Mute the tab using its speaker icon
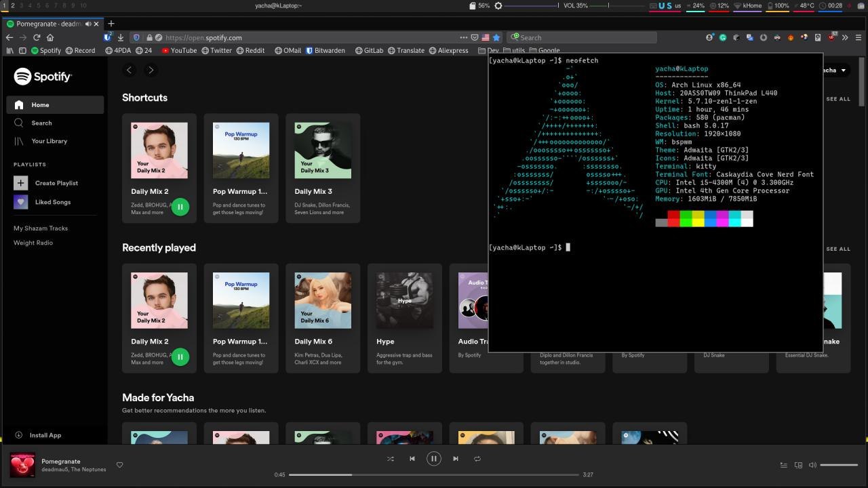The image size is (868, 488). [x=88, y=24]
